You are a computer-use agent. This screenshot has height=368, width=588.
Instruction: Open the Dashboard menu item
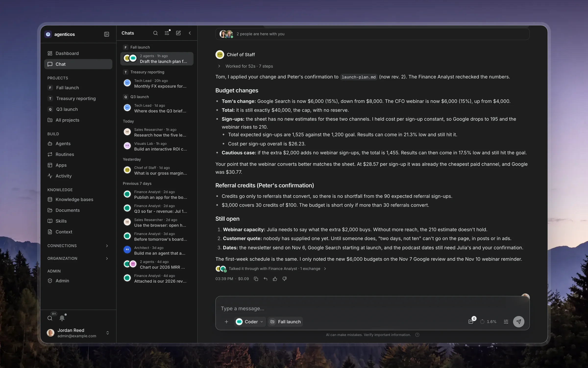tap(78, 53)
